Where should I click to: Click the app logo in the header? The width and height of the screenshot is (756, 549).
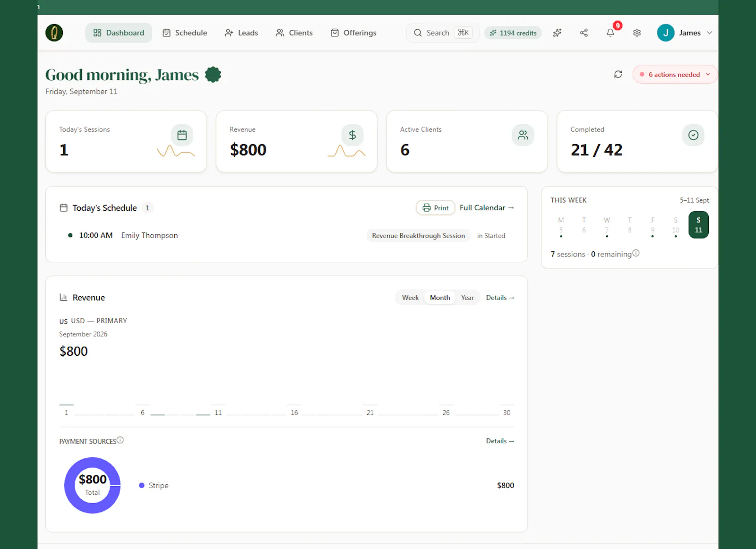click(54, 33)
